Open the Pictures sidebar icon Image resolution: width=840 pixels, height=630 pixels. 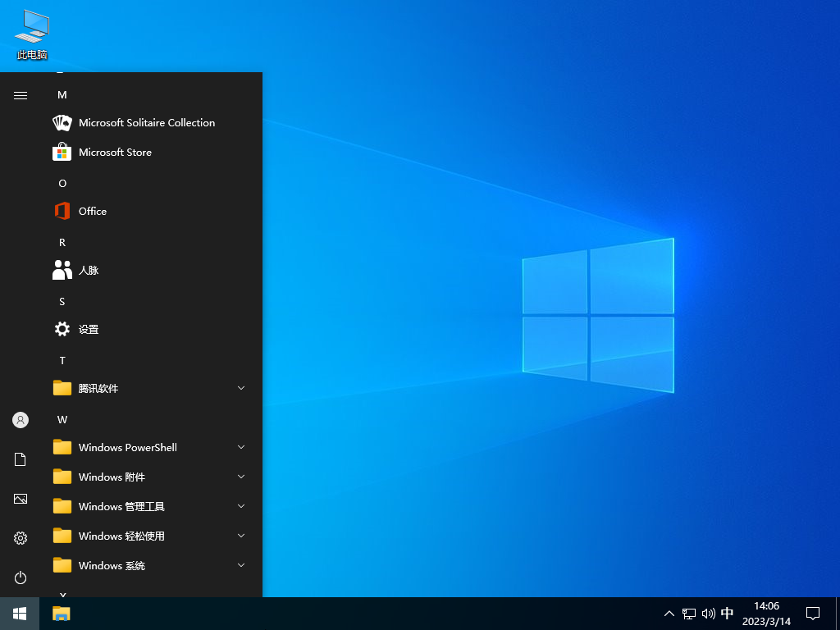pos(21,499)
